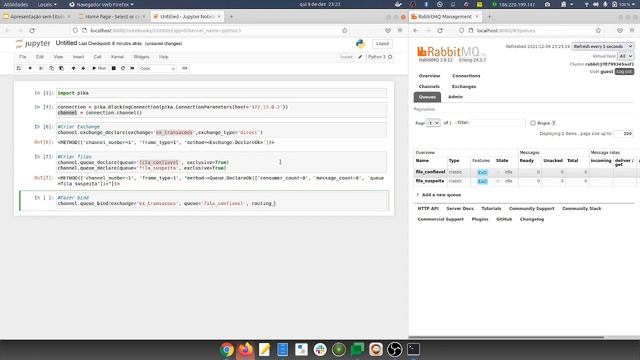This screenshot has width=640, height=360.
Task: Paste cells below in the Jupyter toolbar
Action: click(x=61, y=69)
